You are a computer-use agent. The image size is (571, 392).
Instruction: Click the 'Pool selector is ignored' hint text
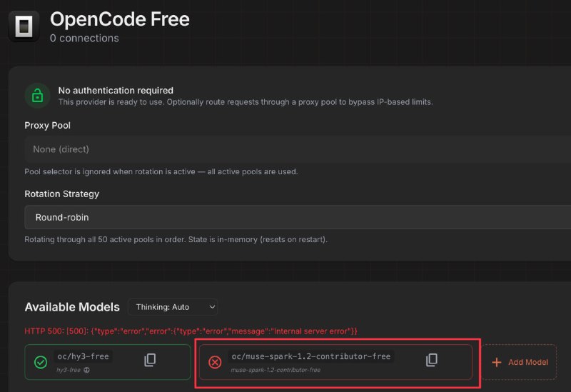coord(161,171)
